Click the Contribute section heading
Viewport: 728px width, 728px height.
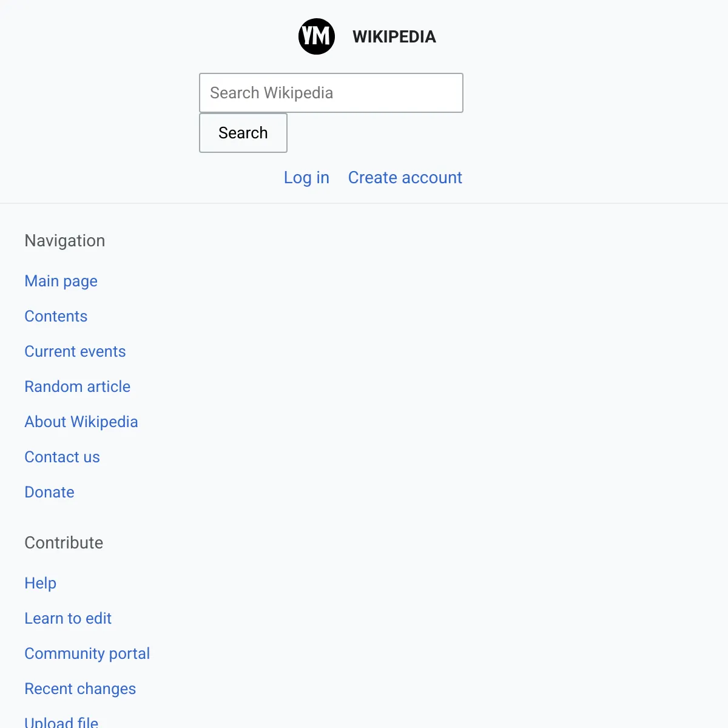tap(64, 542)
